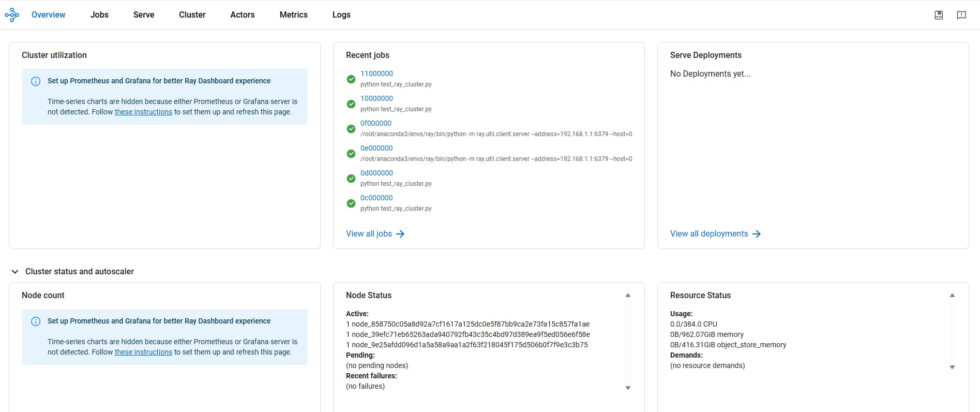
Task: Click View all jobs link
Action: 369,234
